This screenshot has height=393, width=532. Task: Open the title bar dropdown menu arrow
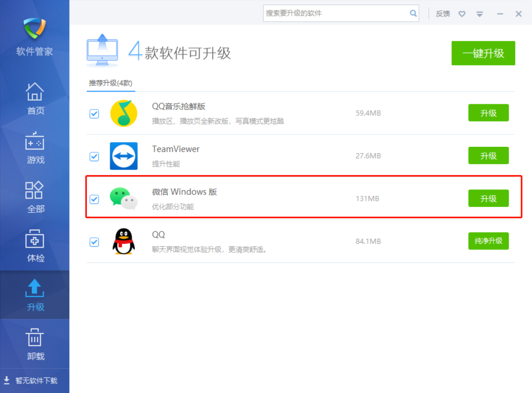479,14
